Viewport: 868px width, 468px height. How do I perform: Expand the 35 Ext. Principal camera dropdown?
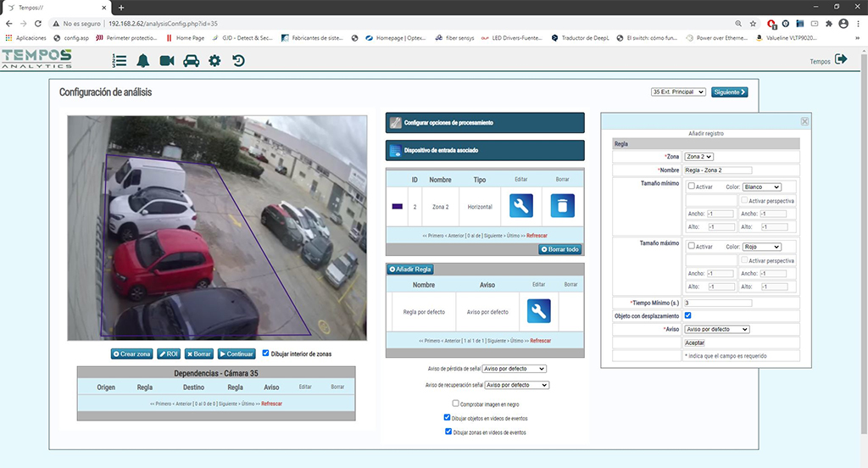click(678, 92)
